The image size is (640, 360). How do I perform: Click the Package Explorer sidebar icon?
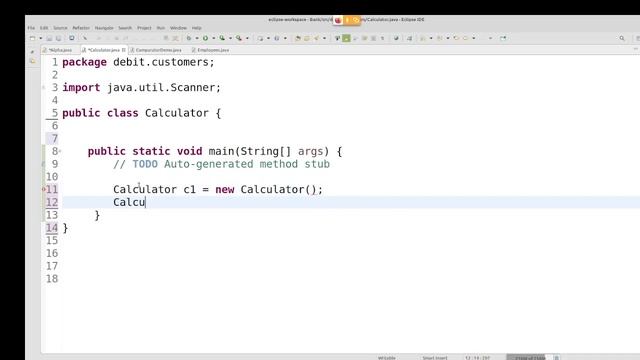(33, 61)
